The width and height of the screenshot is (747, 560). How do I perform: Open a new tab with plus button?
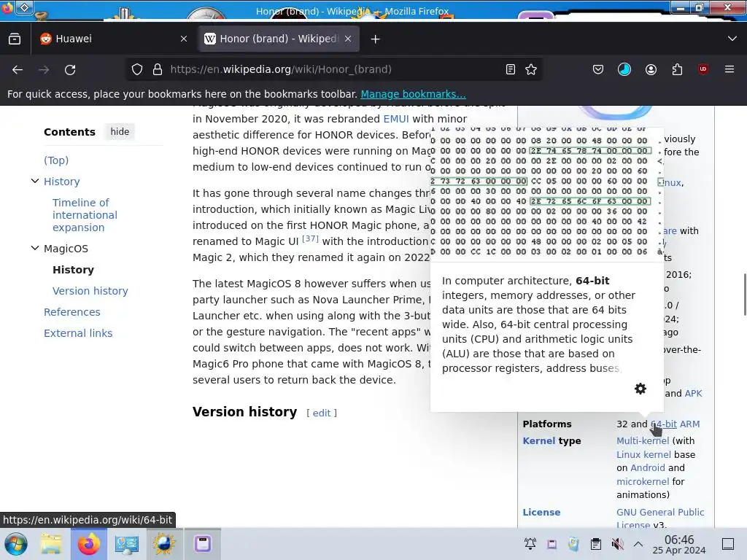(x=376, y=39)
